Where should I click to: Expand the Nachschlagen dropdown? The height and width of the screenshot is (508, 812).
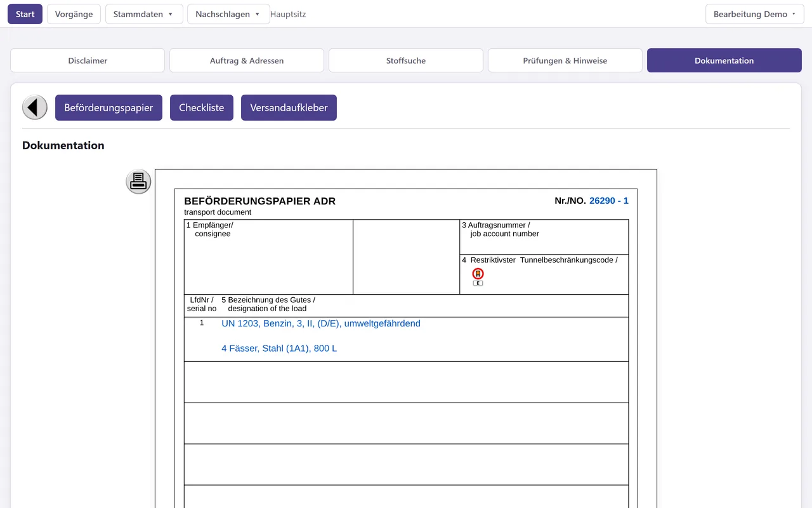coord(228,14)
